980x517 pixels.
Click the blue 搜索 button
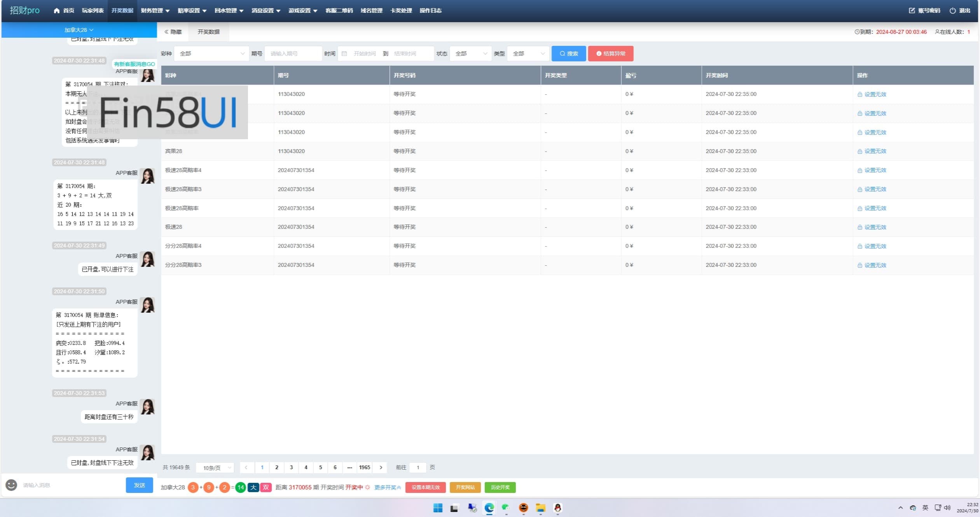coord(568,54)
